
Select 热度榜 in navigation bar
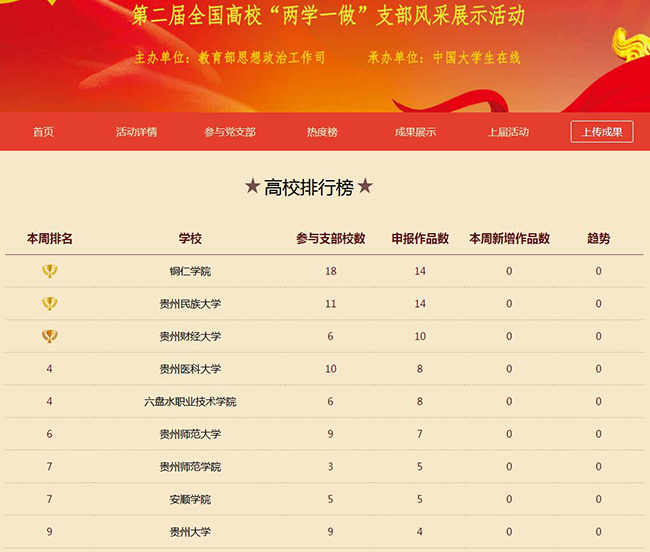click(322, 132)
